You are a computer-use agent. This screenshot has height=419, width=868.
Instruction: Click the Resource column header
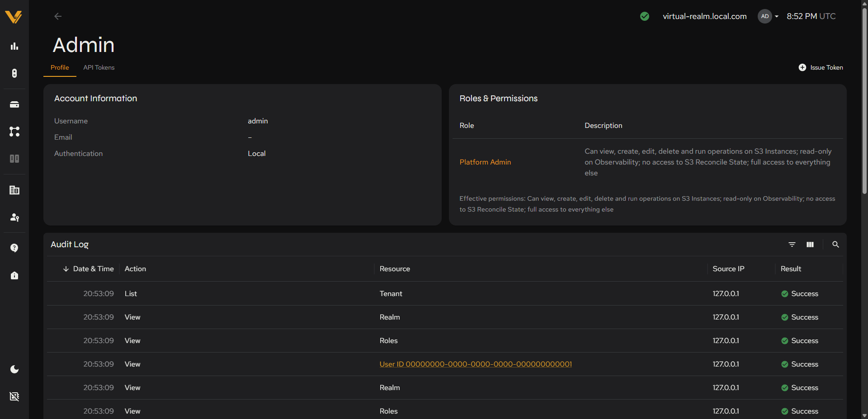[395, 269]
